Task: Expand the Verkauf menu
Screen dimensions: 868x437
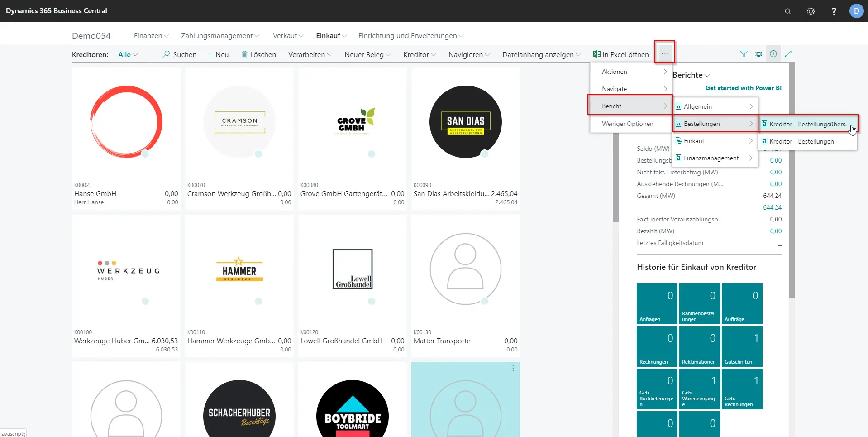Action: [x=288, y=35]
